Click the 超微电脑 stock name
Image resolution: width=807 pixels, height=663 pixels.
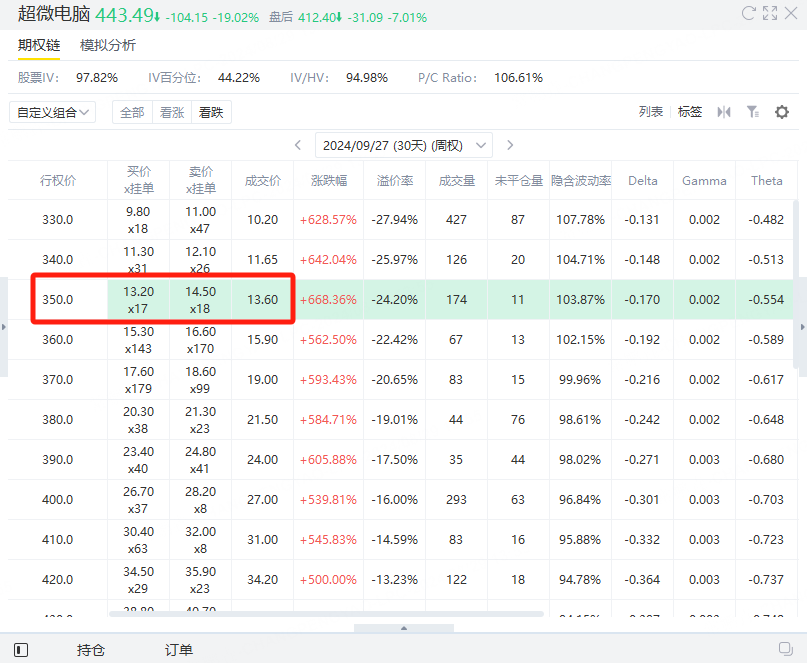pos(54,14)
